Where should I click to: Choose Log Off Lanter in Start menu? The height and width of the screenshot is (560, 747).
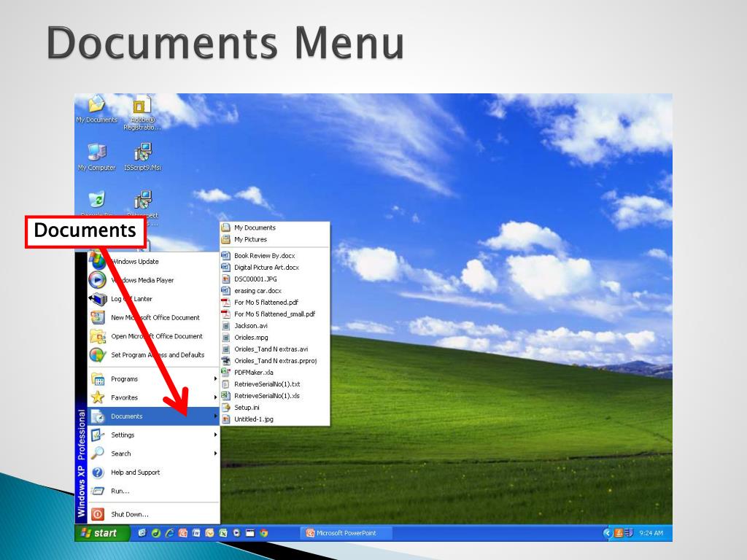pos(153,298)
